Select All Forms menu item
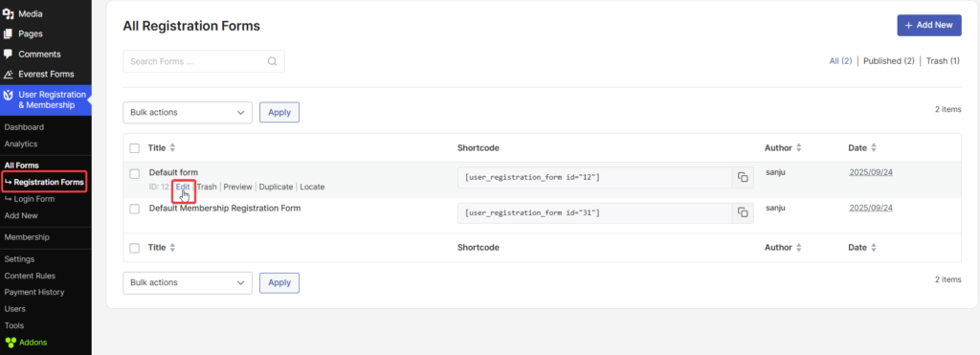Viewport: 980px width, 355px height. coord(22,166)
